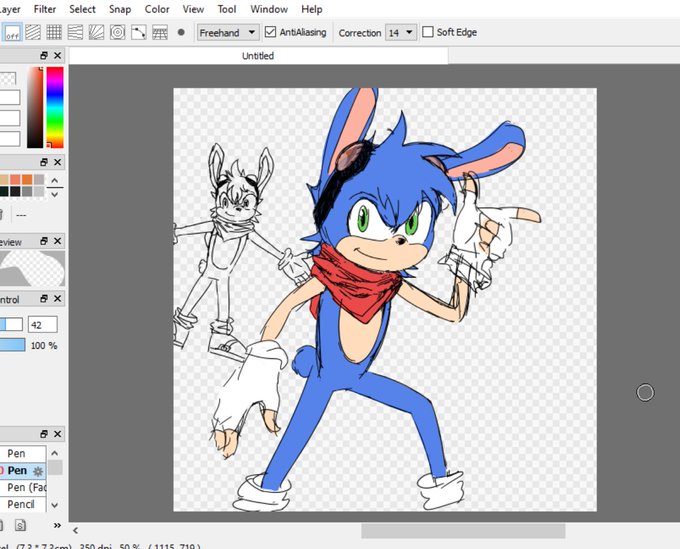Float the Preview panel with undock icon
The width and height of the screenshot is (680, 549).
[x=44, y=241]
